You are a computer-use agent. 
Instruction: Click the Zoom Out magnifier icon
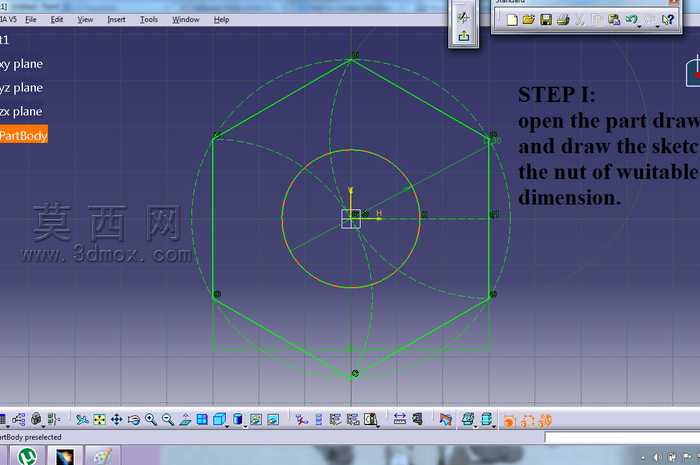(168, 419)
